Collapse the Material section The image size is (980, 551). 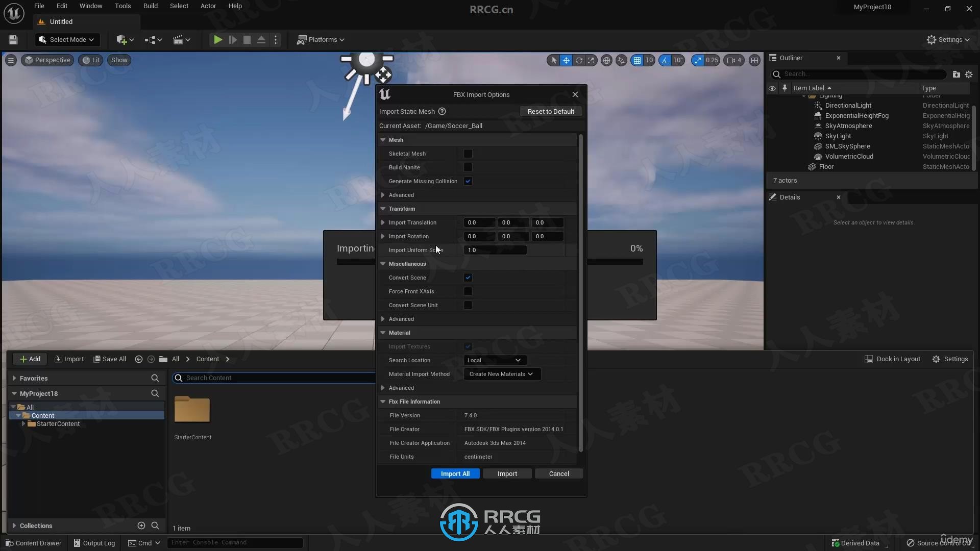pos(383,333)
